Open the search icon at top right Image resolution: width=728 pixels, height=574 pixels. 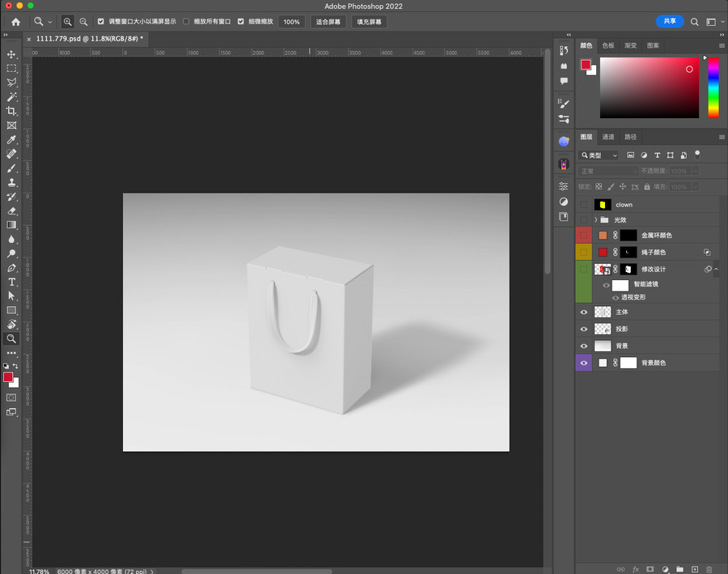(695, 22)
